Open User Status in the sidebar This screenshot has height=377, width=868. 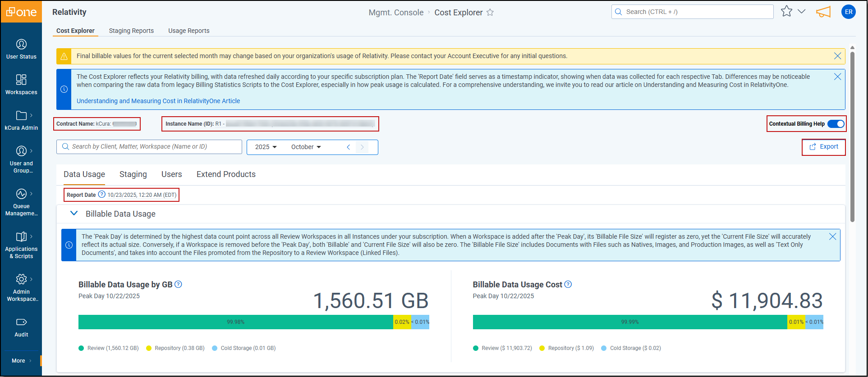click(x=21, y=49)
